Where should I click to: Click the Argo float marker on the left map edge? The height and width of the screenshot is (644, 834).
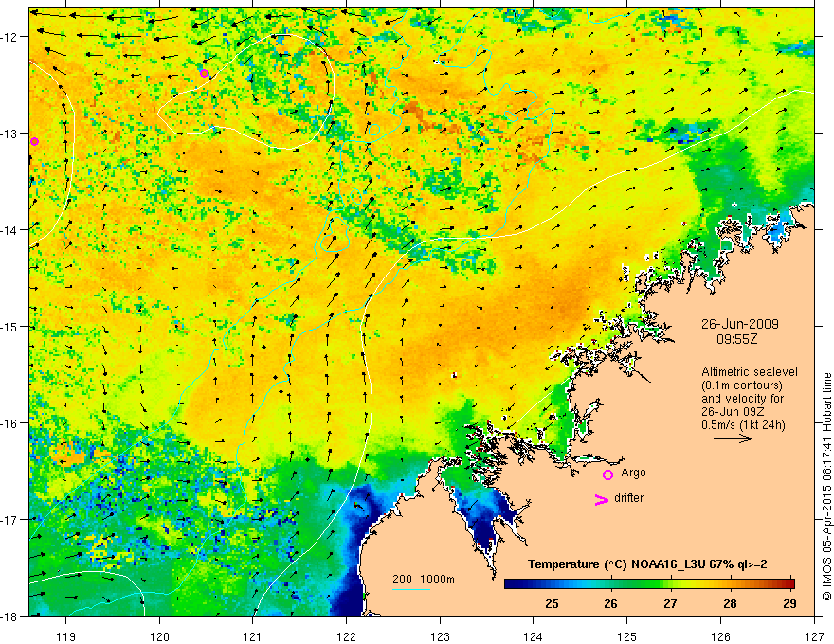click(34, 141)
